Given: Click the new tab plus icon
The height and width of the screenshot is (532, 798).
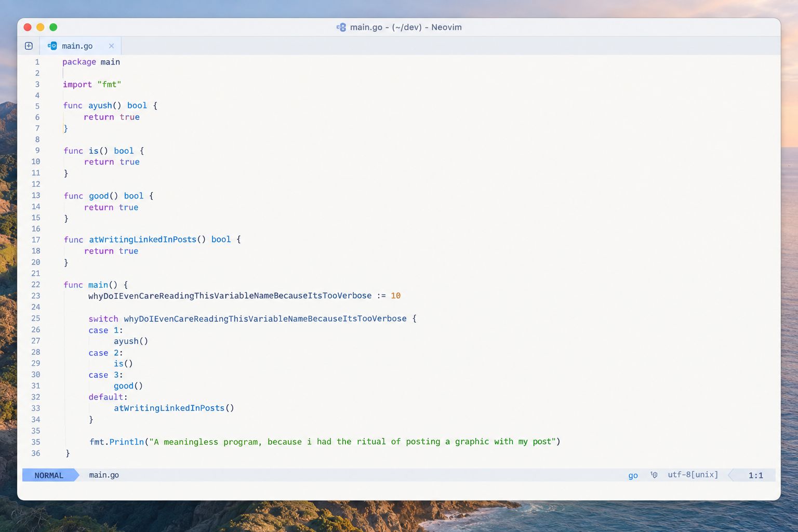Looking at the screenshot, I should tap(29, 46).
